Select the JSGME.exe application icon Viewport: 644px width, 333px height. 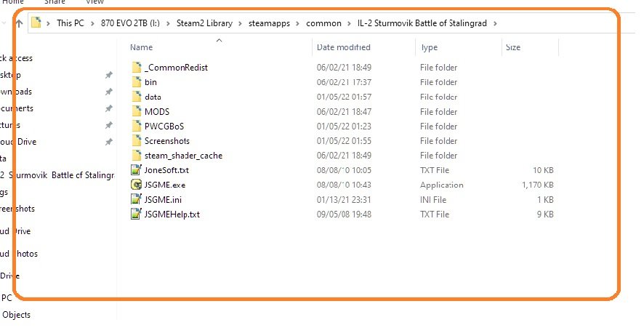pyautogui.click(x=136, y=185)
